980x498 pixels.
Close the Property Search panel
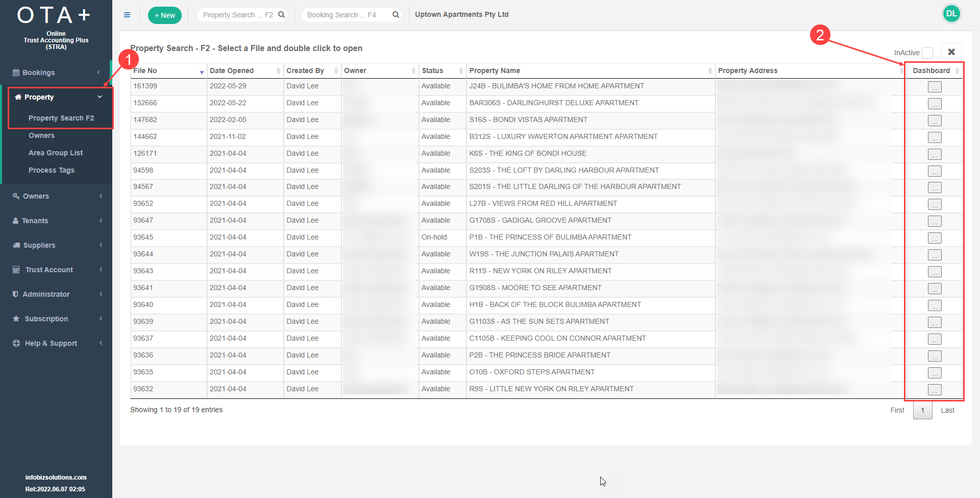point(951,52)
